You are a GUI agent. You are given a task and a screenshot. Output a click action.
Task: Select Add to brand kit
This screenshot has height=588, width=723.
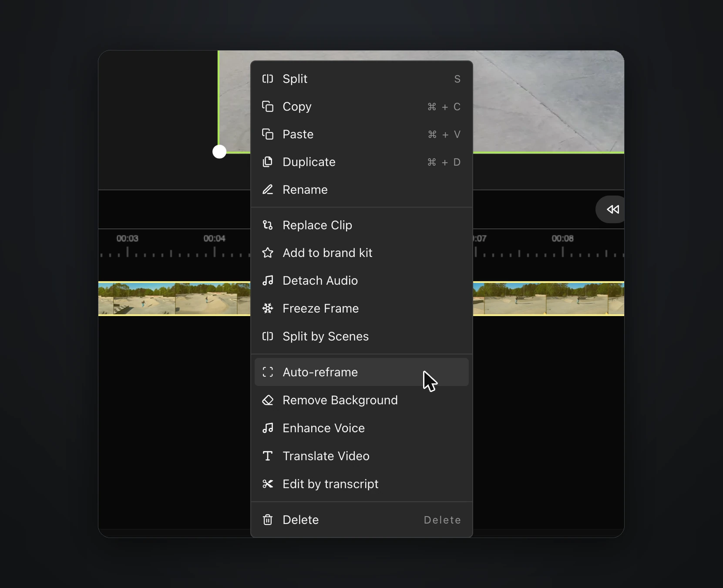pyautogui.click(x=362, y=253)
